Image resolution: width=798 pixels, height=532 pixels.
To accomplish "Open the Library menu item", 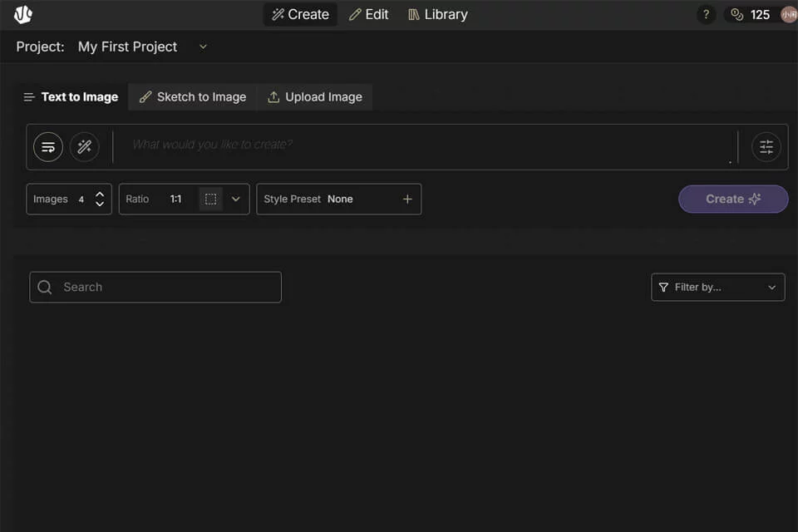I will point(438,14).
